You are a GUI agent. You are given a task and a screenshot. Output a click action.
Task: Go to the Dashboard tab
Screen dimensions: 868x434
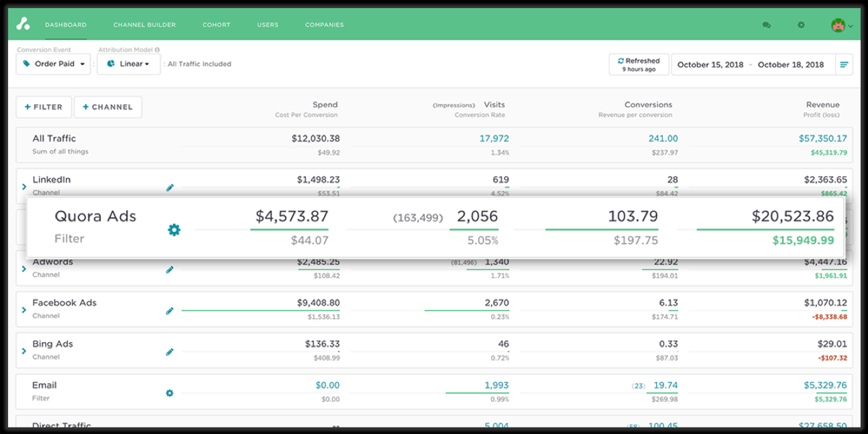click(x=66, y=25)
